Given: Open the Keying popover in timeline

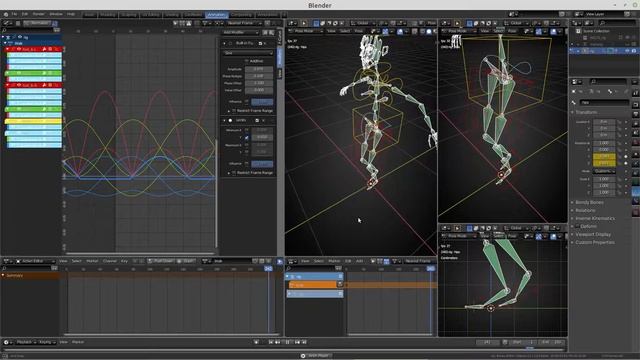Looking at the screenshot, I should (47, 342).
